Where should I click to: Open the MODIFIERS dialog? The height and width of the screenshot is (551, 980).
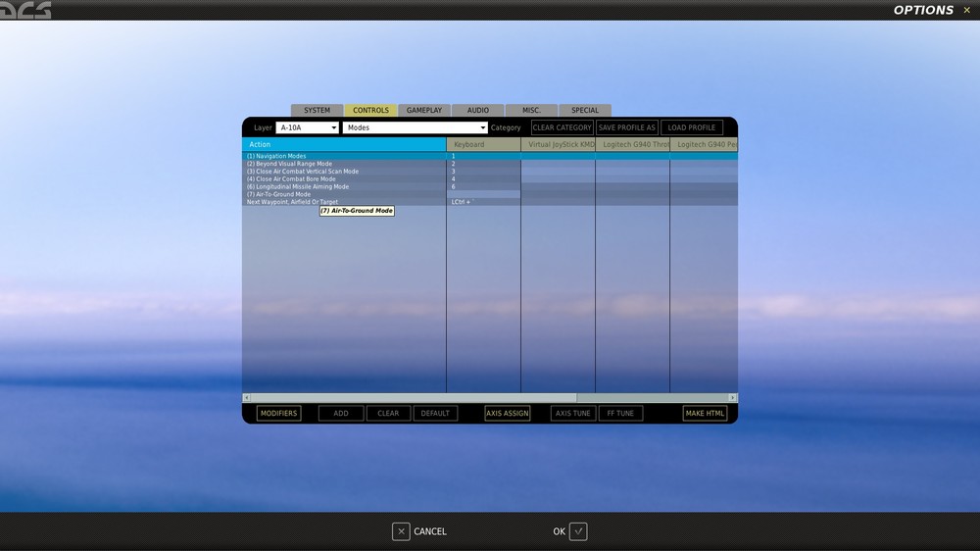(278, 414)
